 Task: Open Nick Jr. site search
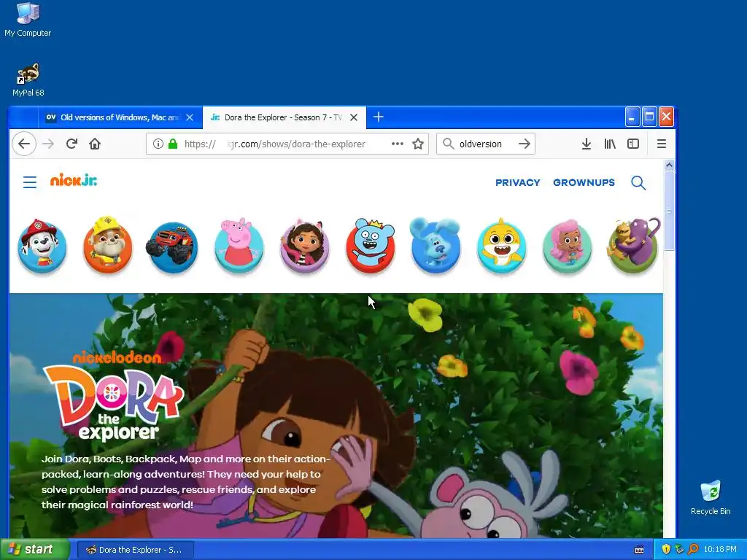tap(638, 183)
